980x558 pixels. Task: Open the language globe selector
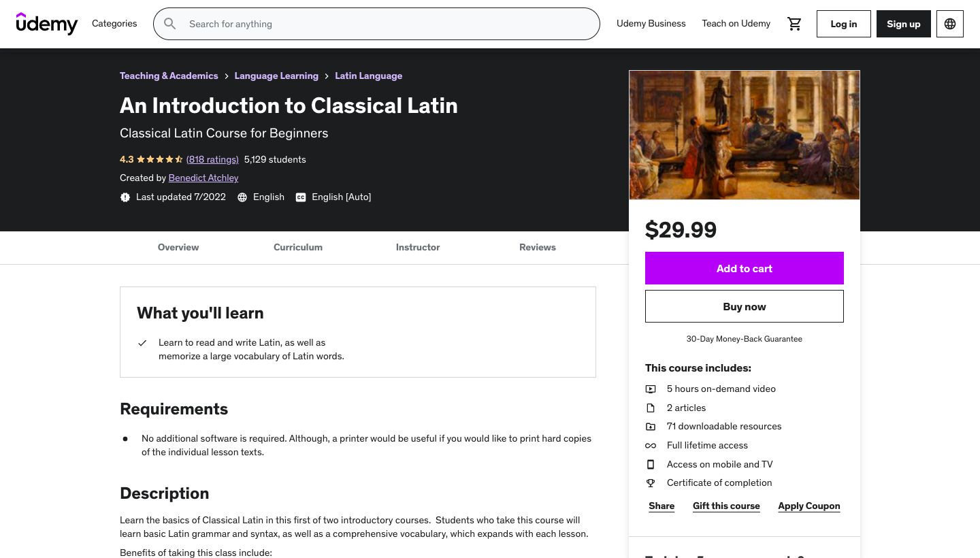950,24
